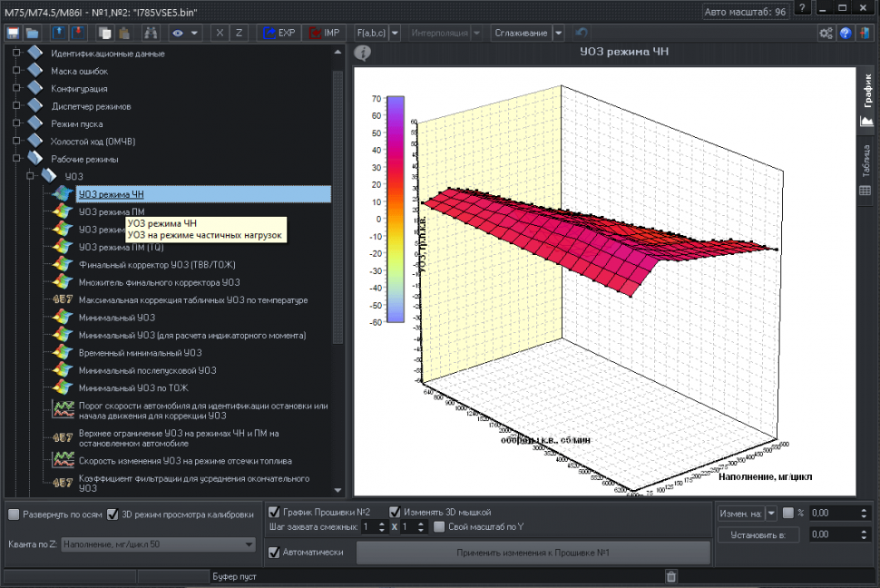This screenshot has width=880, height=588.
Task: Open settings via the gears icon
Action: (x=826, y=33)
